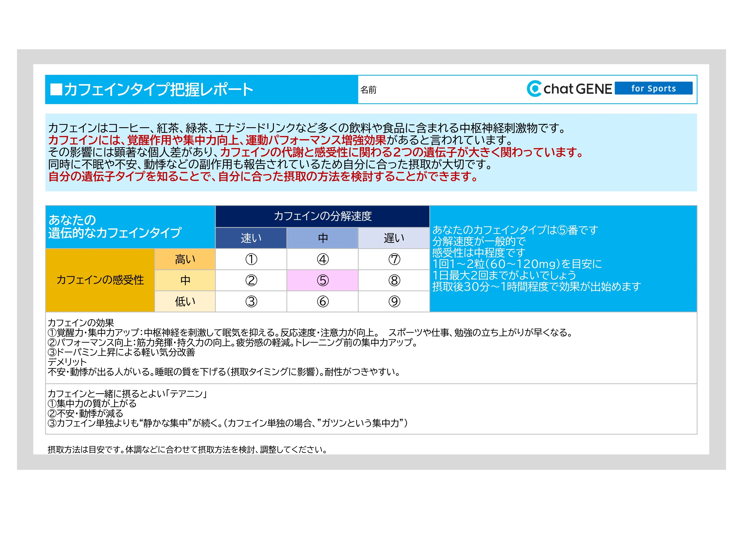Click table cell ⑨
Image resolution: width=756 pixels, height=535 pixels.
[394, 301]
